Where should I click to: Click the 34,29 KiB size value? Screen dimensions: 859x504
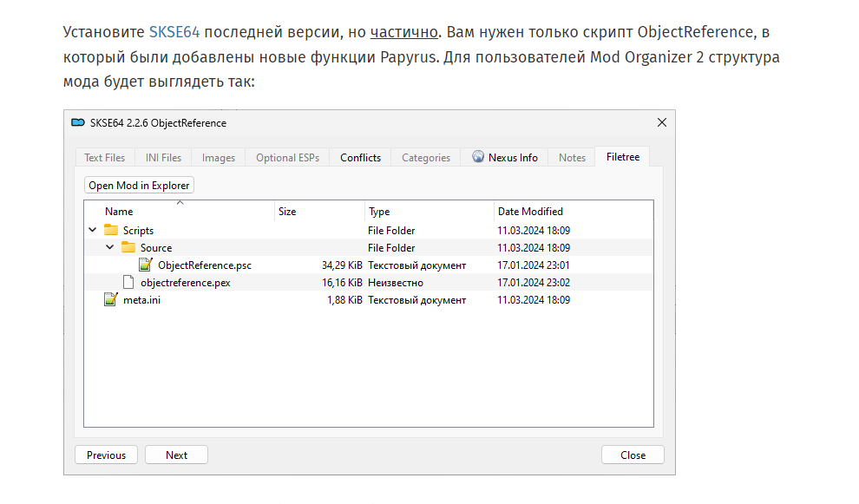pyautogui.click(x=342, y=265)
